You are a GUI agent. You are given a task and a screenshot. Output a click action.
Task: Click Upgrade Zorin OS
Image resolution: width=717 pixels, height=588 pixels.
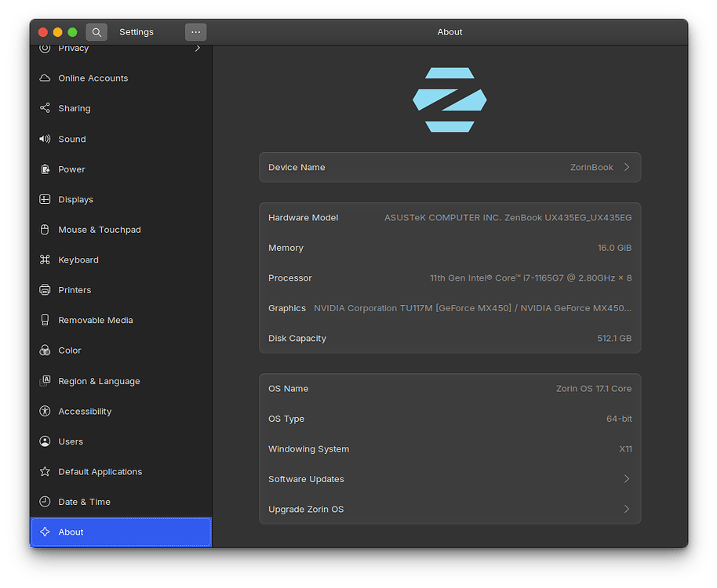click(x=449, y=509)
